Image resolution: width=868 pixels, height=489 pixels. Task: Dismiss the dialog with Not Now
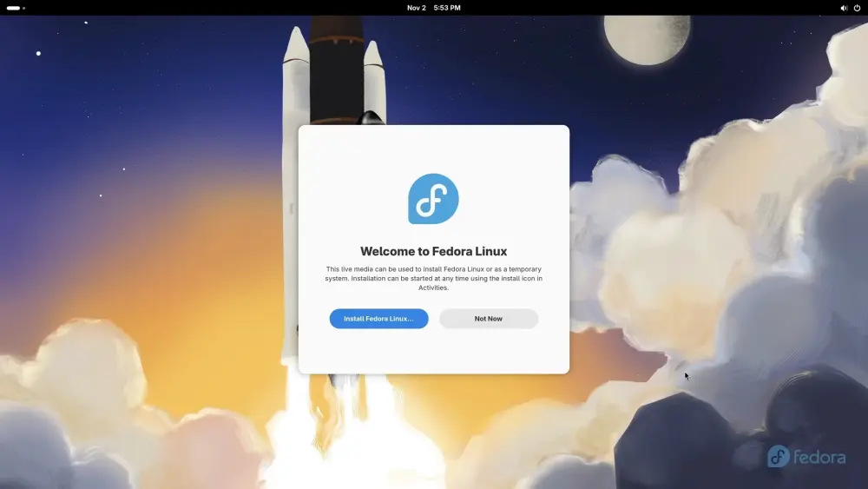488,319
